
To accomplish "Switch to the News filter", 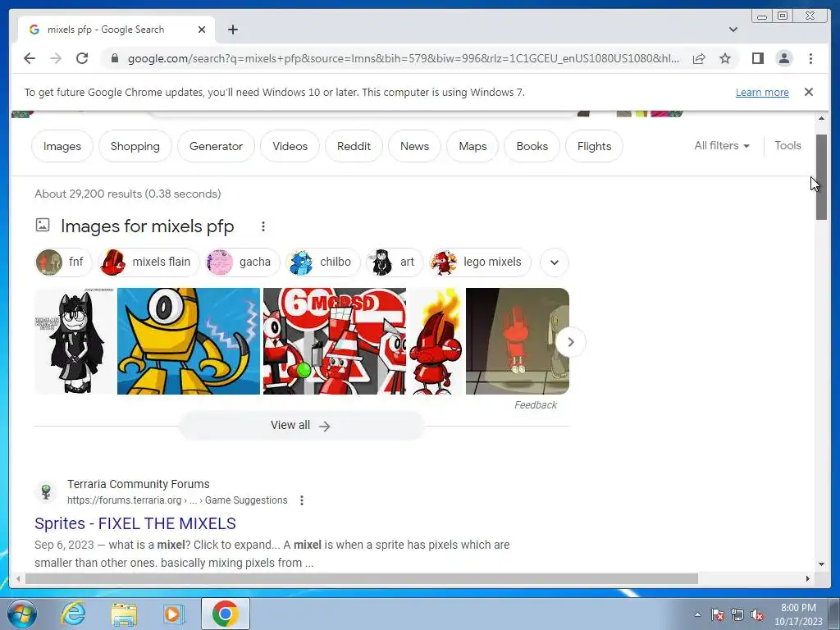I will [x=414, y=146].
